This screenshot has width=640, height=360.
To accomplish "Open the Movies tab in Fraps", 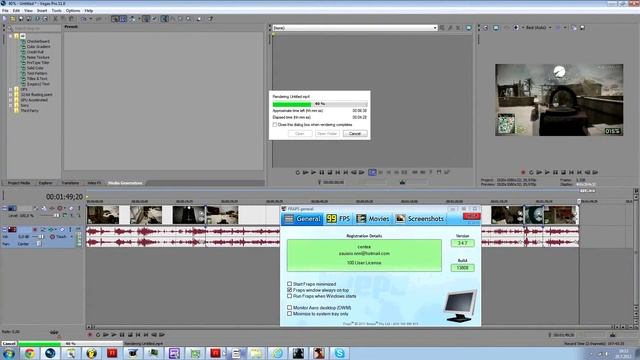I will click(x=373, y=219).
